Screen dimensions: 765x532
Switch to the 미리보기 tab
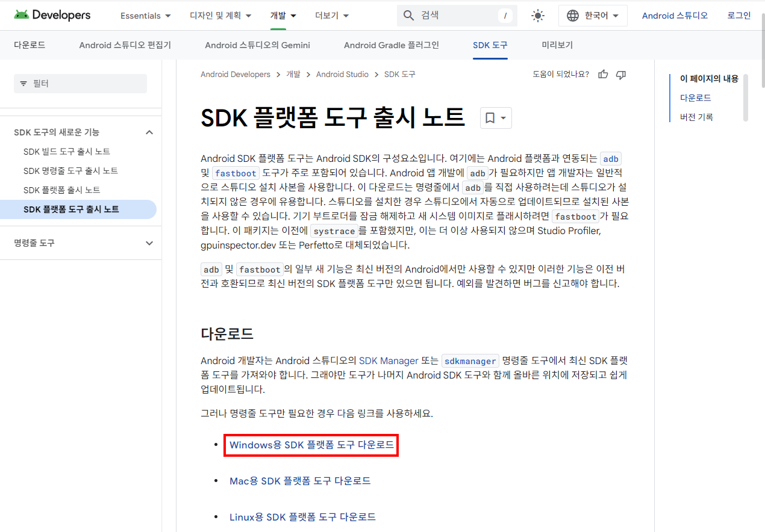[557, 45]
